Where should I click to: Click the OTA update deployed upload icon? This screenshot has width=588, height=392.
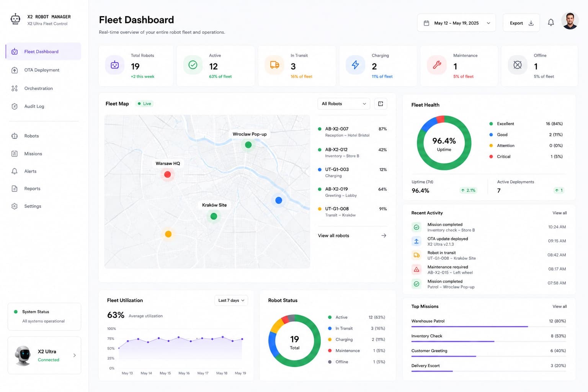[416, 241]
